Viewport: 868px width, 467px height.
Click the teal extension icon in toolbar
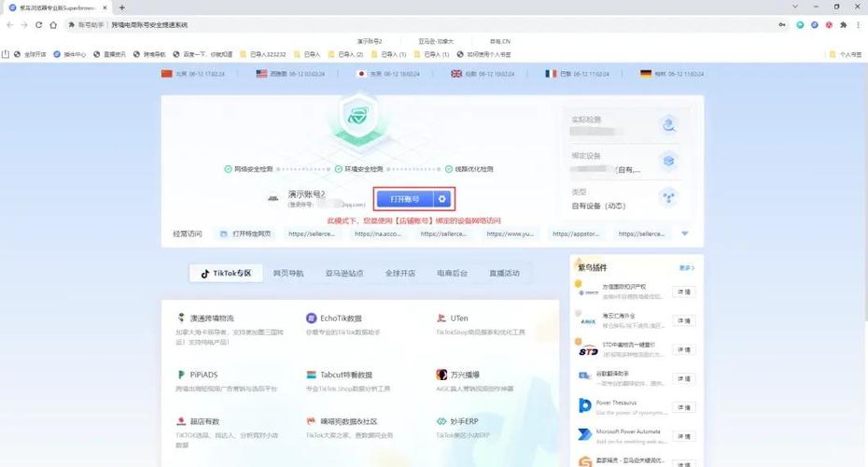(x=800, y=25)
